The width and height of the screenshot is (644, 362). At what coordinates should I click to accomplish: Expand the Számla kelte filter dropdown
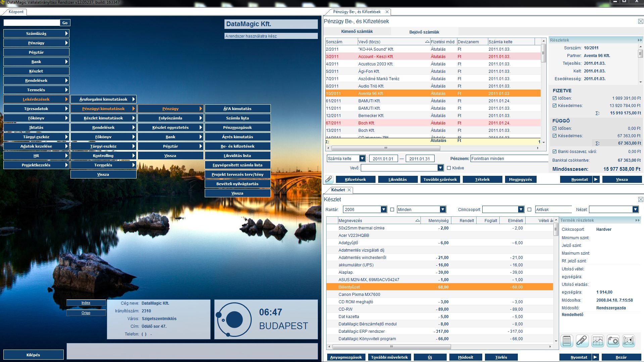[362, 159]
